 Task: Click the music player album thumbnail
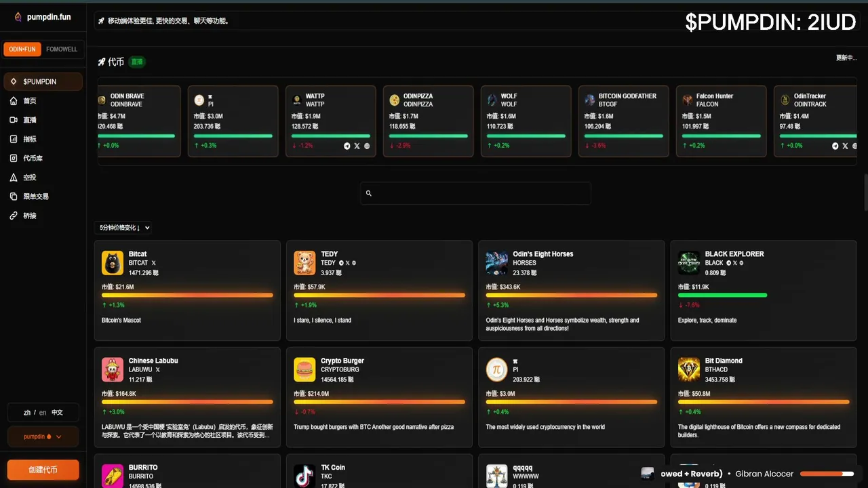pyautogui.click(x=648, y=473)
